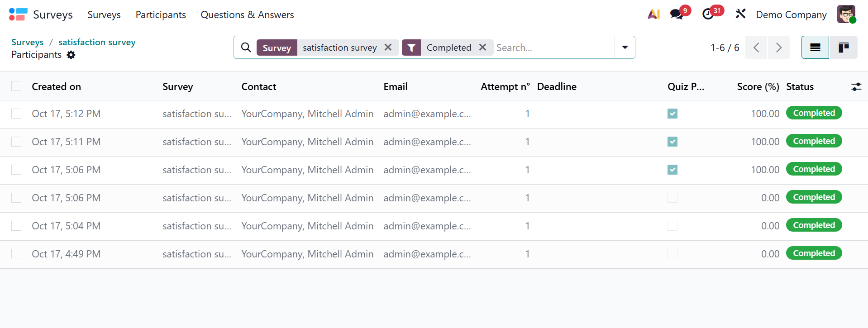868x328 pixels.
Task: Open the Questions & Answers menu
Action: point(247,14)
